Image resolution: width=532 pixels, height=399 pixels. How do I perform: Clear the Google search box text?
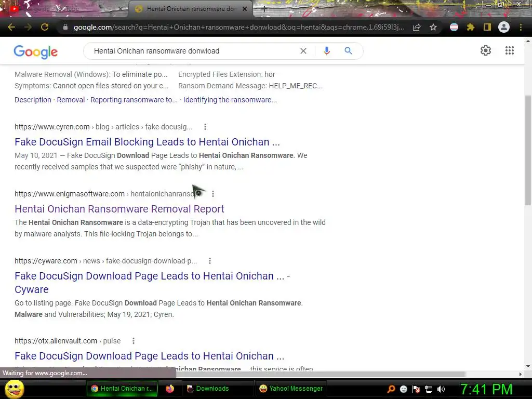coord(303,51)
